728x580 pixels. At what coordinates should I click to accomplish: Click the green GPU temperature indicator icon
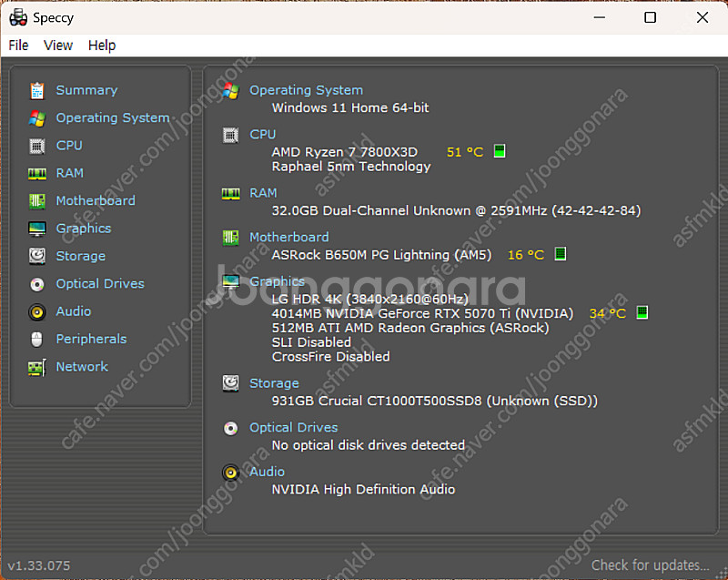642,312
